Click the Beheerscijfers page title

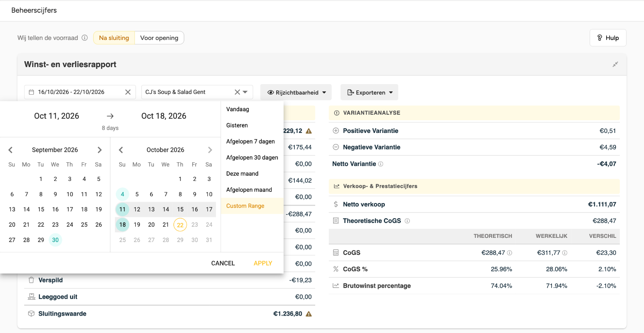[34, 10]
